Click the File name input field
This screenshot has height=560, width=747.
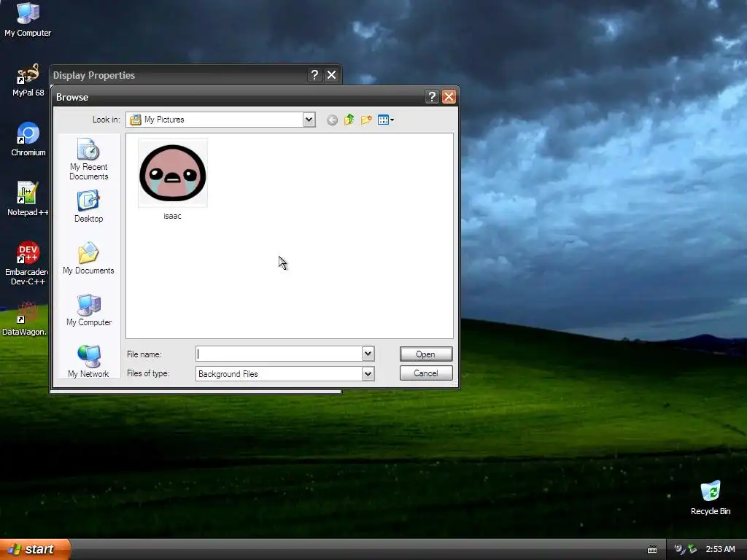coord(279,354)
